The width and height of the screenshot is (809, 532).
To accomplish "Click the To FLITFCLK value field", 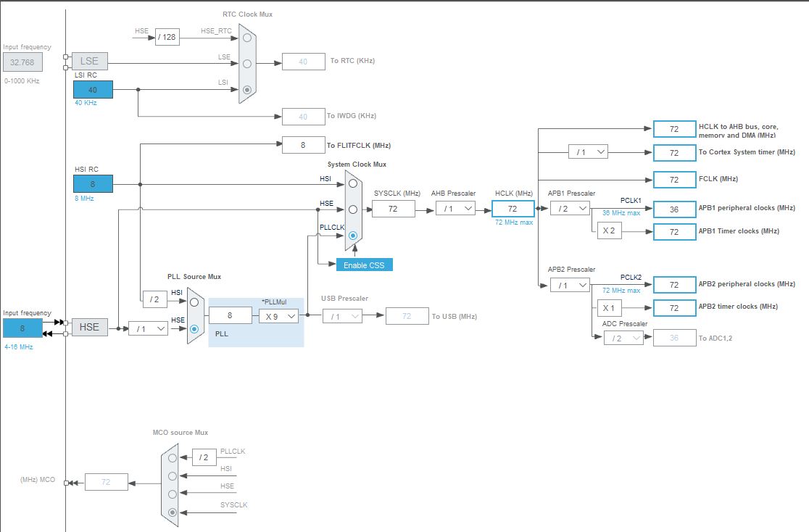I will click(303, 145).
